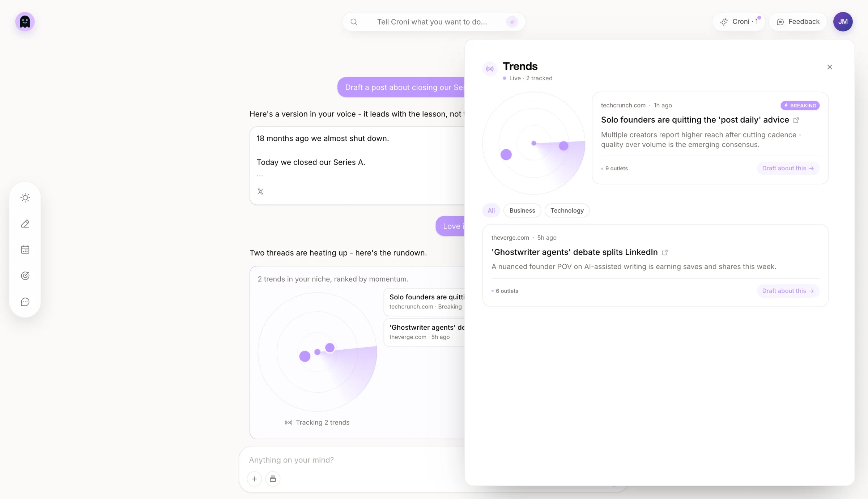Expand the draft post ellipsis
Viewport: 868px width, 499px height.
tap(260, 176)
